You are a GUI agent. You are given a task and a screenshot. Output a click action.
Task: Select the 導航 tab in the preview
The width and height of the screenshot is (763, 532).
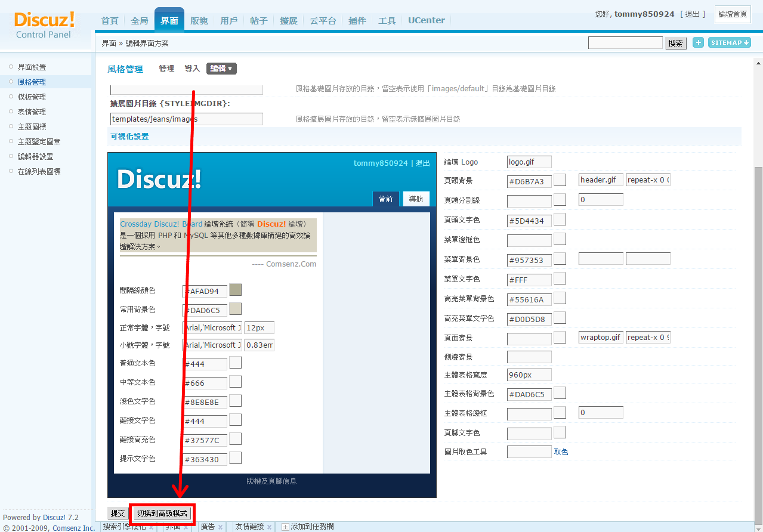(x=416, y=199)
